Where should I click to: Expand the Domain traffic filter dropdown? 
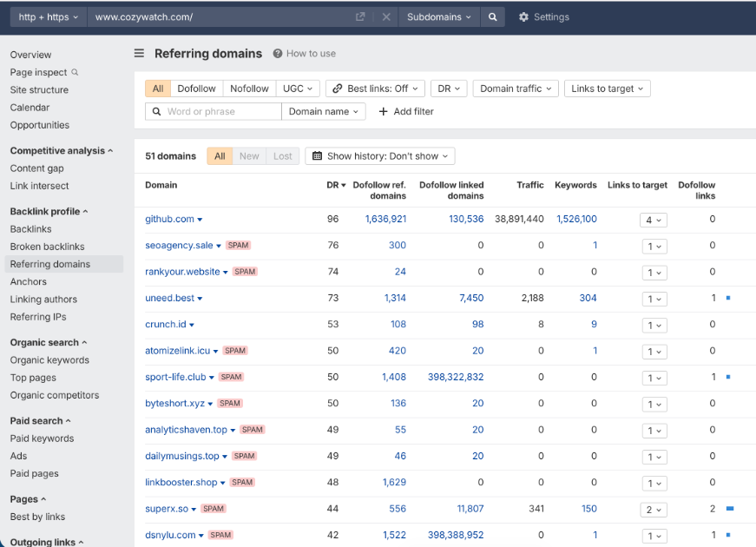(x=516, y=89)
